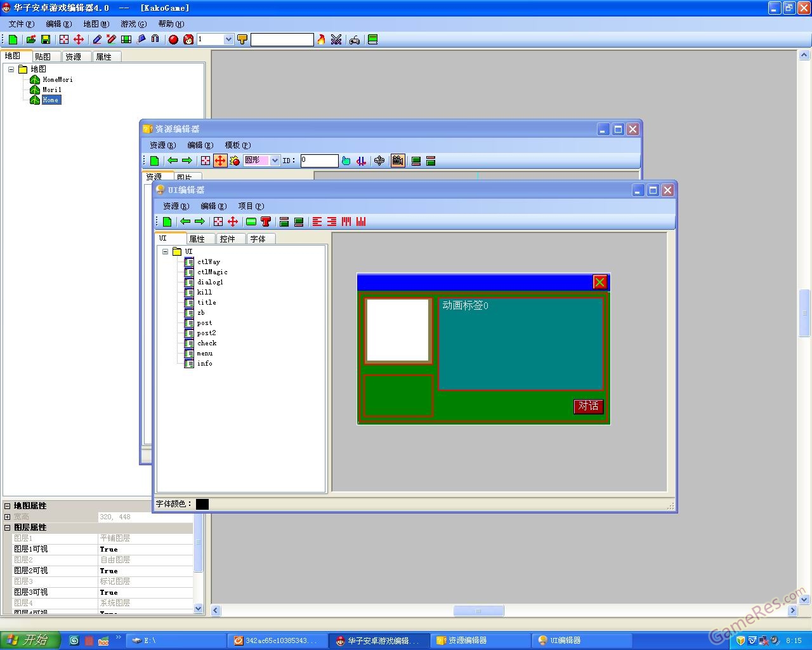Viewport: 812px width, 650px height.
Task: Open the 文件(F) menu
Action: pyautogui.click(x=22, y=23)
